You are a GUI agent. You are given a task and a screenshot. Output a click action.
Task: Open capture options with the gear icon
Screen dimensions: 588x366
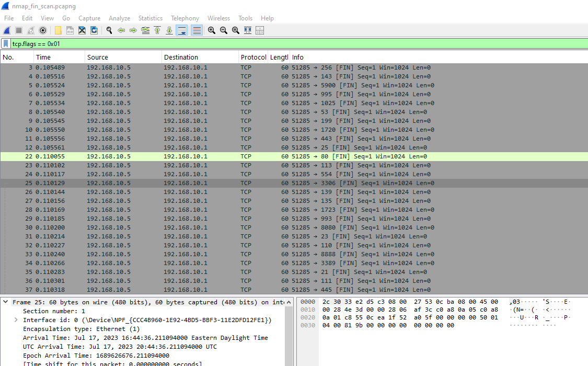click(x=42, y=30)
